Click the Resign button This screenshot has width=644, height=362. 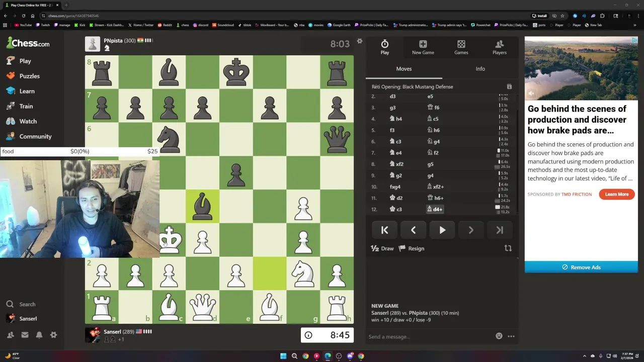[x=412, y=248]
